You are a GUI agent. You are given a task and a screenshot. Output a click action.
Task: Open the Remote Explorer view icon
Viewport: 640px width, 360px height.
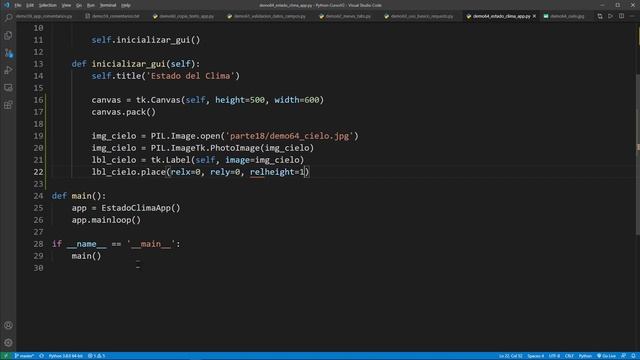coord(8,87)
